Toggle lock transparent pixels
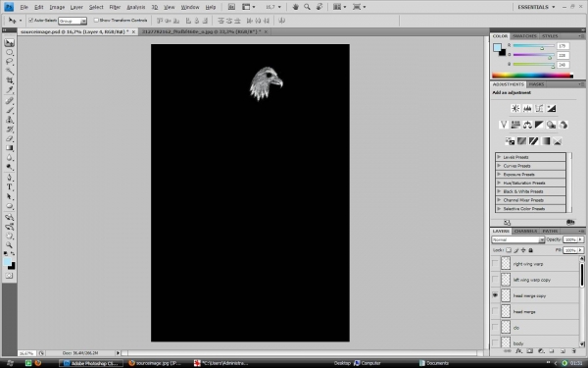588x368 pixels. coord(509,250)
